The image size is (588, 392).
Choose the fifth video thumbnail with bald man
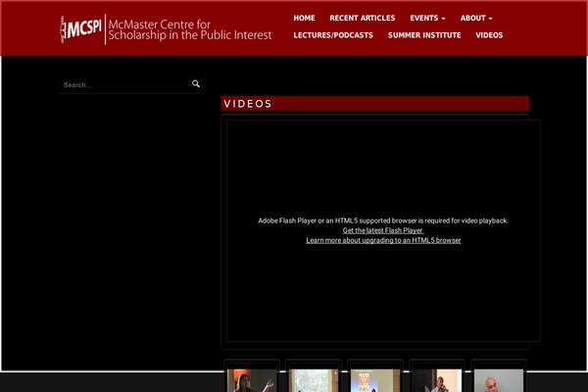[x=499, y=379]
